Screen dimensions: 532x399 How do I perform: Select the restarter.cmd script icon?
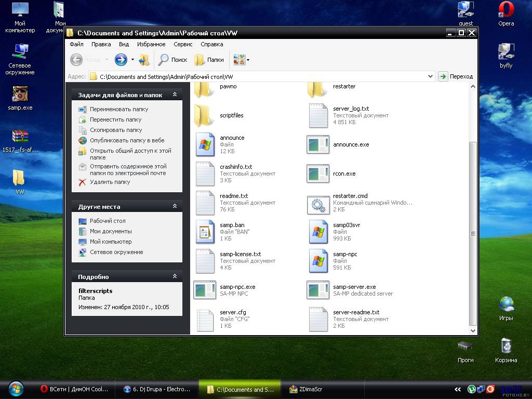[x=318, y=205]
